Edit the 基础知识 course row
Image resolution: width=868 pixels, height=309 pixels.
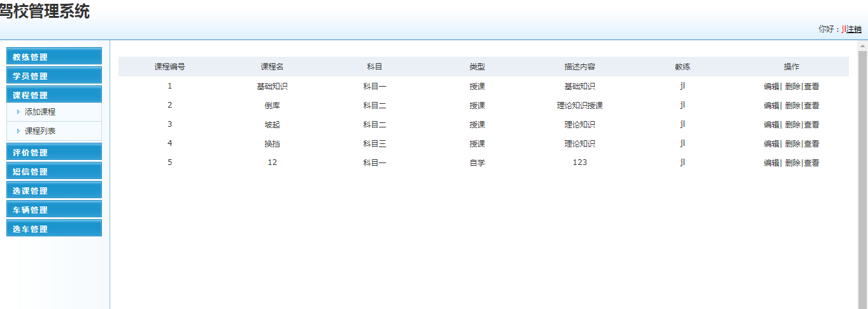pos(772,87)
